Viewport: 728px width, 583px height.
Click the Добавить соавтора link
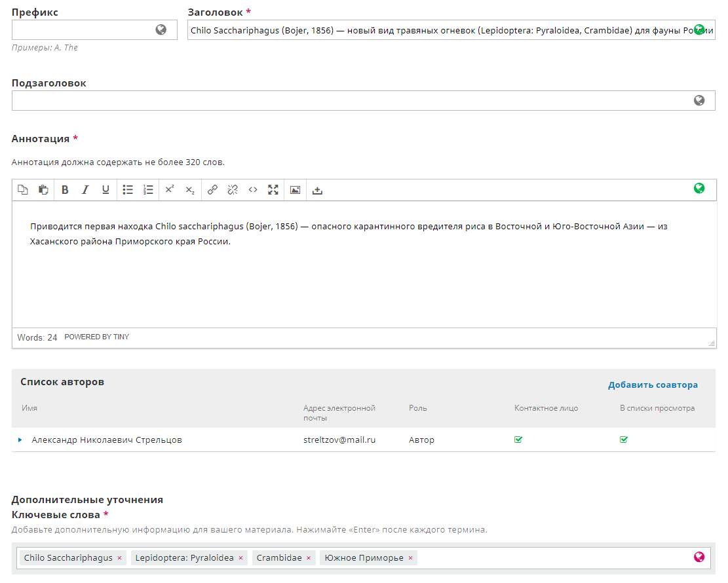click(x=653, y=385)
